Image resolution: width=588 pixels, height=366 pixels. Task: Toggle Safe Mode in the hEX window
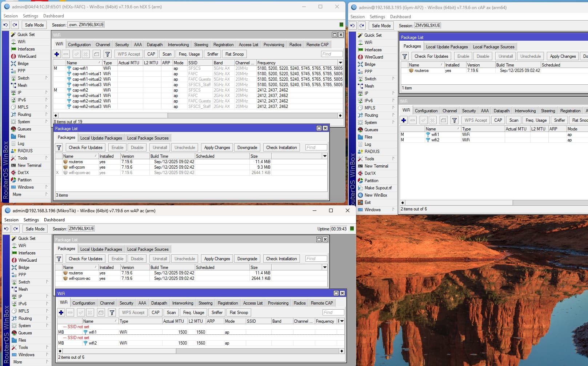[x=34, y=25]
